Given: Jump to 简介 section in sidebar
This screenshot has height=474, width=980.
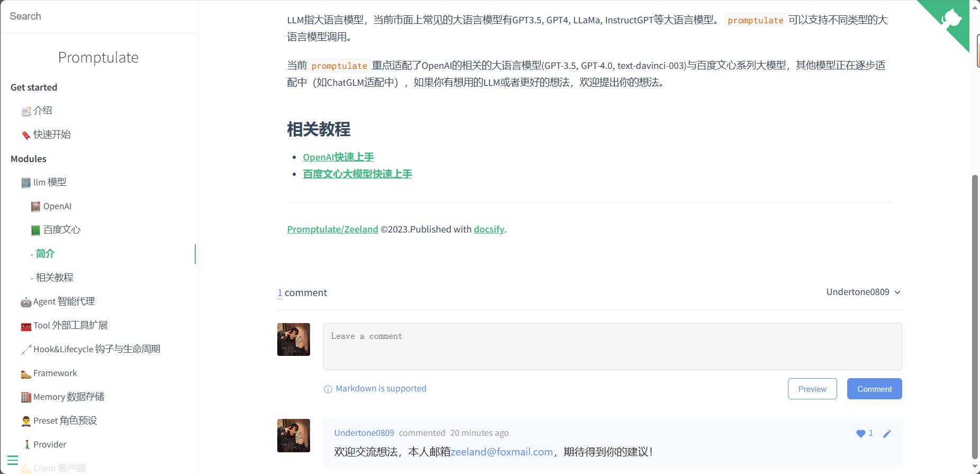Looking at the screenshot, I should (45, 254).
